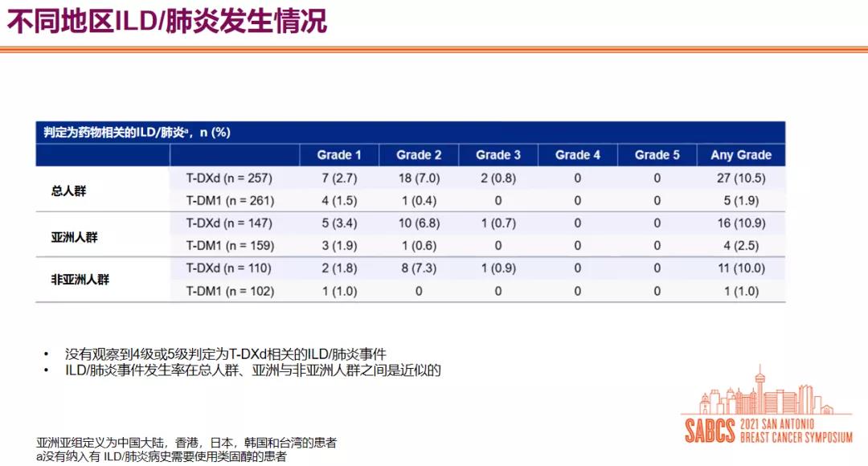Click the 27 (10.5) value cell
868x466 pixels.
pyautogui.click(x=740, y=178)
